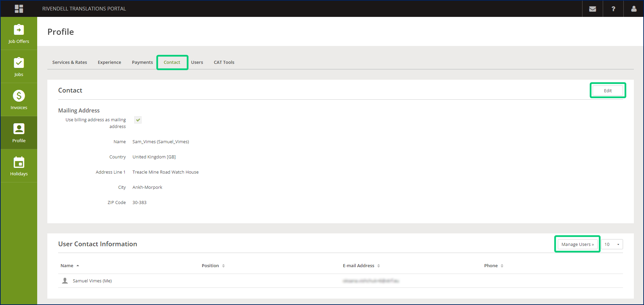Switch to Users tab
The height and width of the screenshot is (305, 644).
[197, 62]
